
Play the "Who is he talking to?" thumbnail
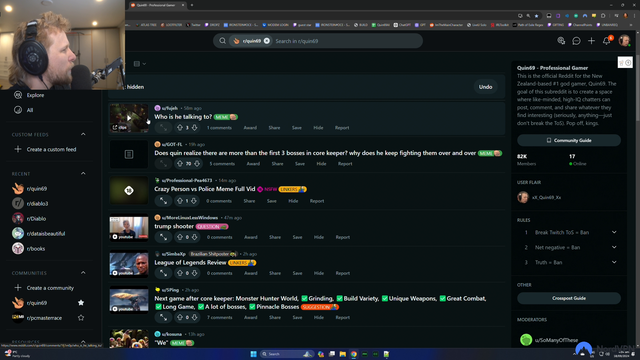pos(129,118)
